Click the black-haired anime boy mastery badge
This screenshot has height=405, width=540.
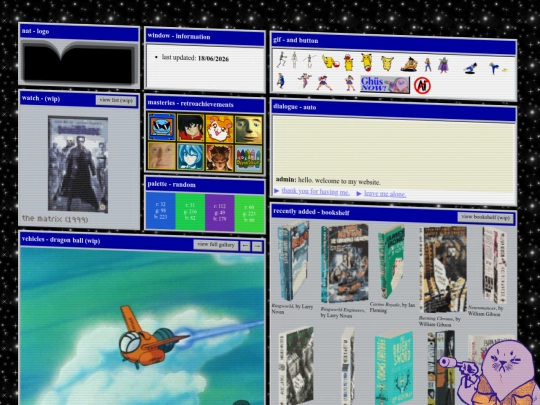190,127
